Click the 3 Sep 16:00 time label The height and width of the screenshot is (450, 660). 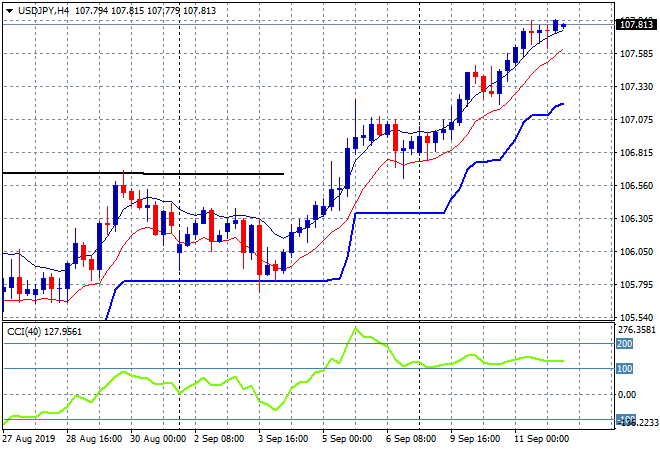283,439
